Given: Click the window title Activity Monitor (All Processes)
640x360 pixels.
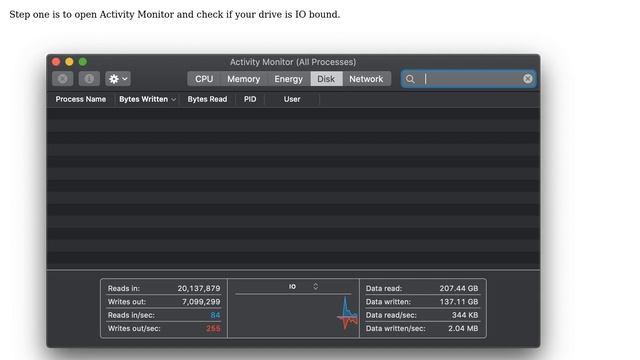Looking at the screenshot, I should click(x=293, y=62).
